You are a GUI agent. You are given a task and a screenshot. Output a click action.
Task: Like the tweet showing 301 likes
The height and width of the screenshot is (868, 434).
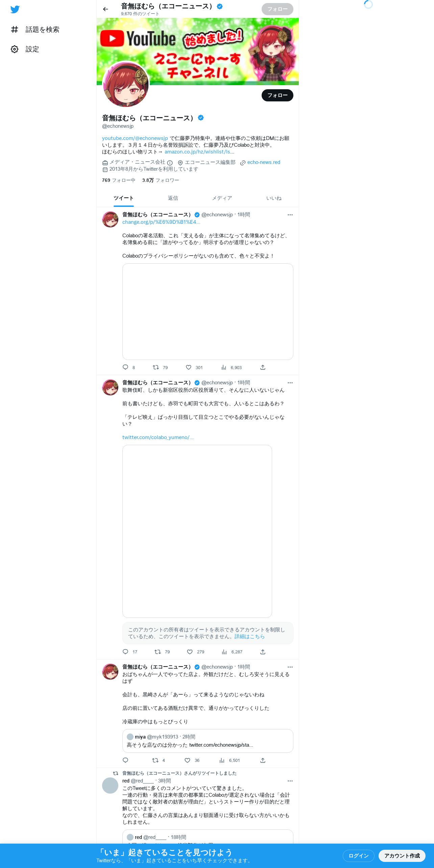(x=189, y=367)
